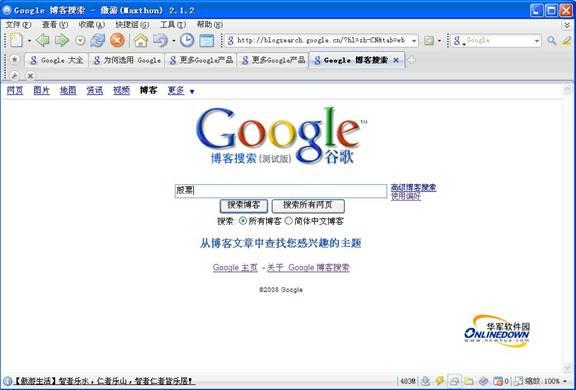Viewport: 576px width, 390px height.
Task: Click the wrench icon below tab bar
Action: pos(14,76)
